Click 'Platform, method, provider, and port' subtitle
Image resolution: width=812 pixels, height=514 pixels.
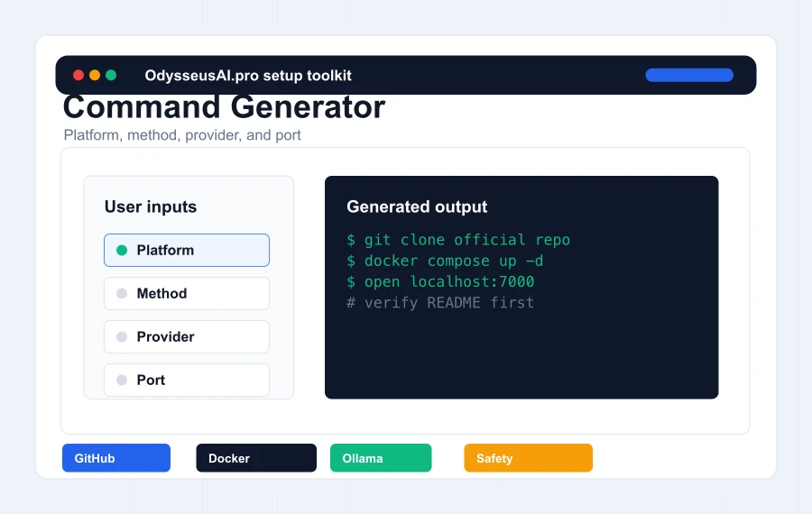[x=182, y=135]
